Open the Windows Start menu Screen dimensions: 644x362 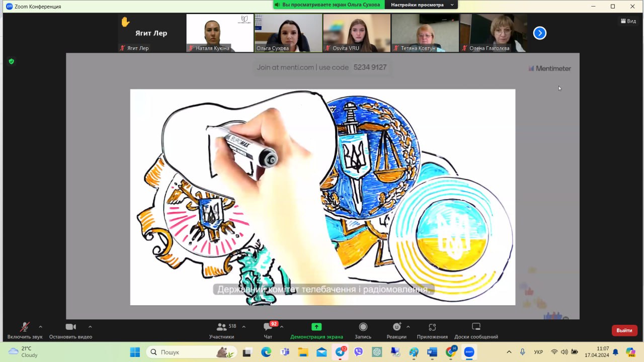[x=135, y=352]
